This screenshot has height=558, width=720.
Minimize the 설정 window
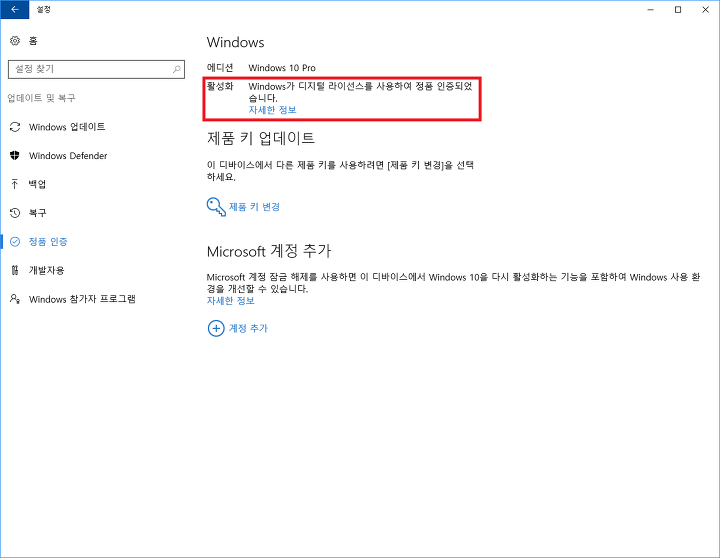651,10
